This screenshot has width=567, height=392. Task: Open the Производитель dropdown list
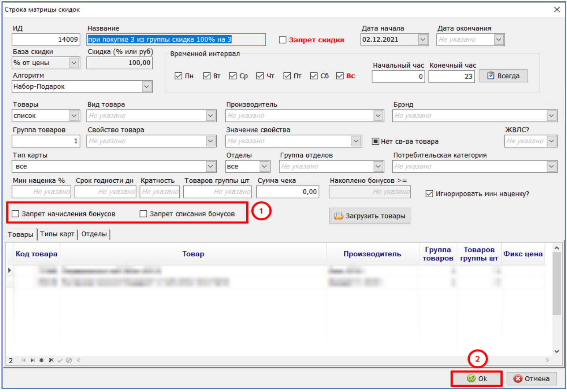378,116
